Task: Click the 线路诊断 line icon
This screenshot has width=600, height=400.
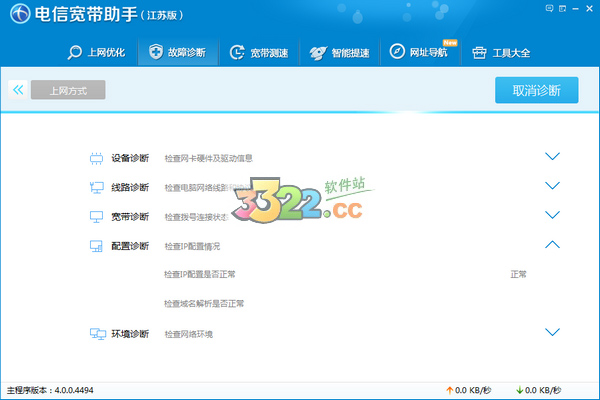Action: point(96,188)
